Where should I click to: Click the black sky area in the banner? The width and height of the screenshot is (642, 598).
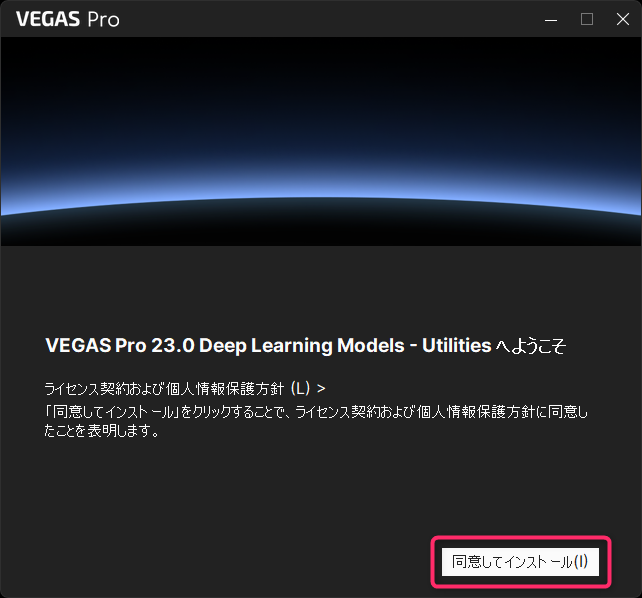pyautogui.click(x=321, y=82)
